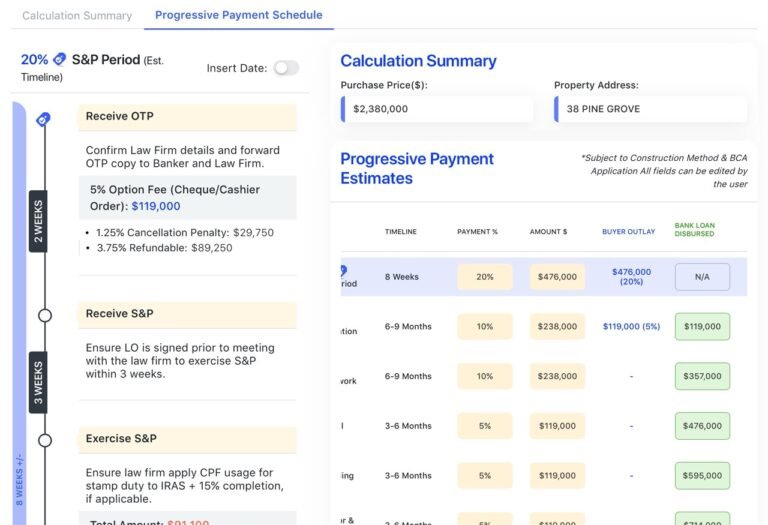Click $357,000 bank loan disbursed cell
768x525 pixels.
702,376
